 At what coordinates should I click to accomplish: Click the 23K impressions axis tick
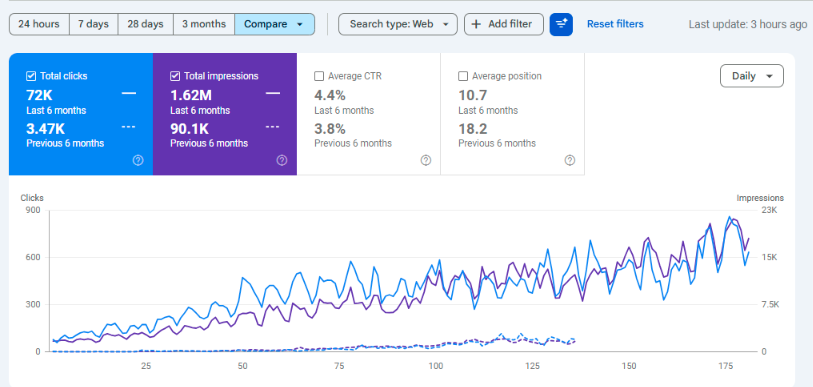[768, 210]
